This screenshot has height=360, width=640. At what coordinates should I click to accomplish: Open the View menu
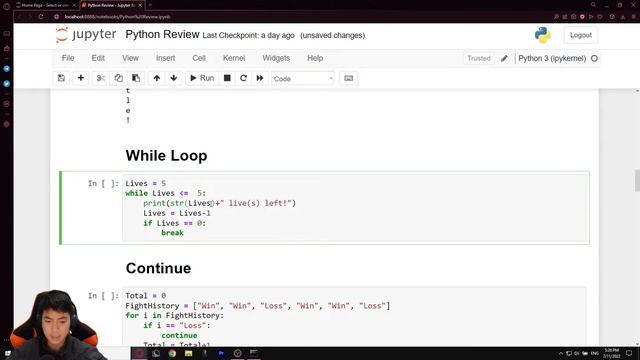point(130,58)
